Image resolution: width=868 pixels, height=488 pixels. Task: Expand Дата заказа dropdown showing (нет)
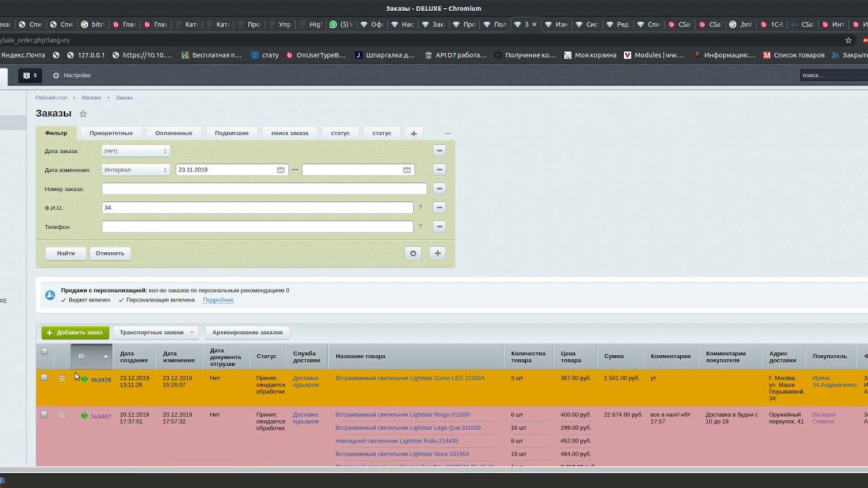(x=136, y=151)
